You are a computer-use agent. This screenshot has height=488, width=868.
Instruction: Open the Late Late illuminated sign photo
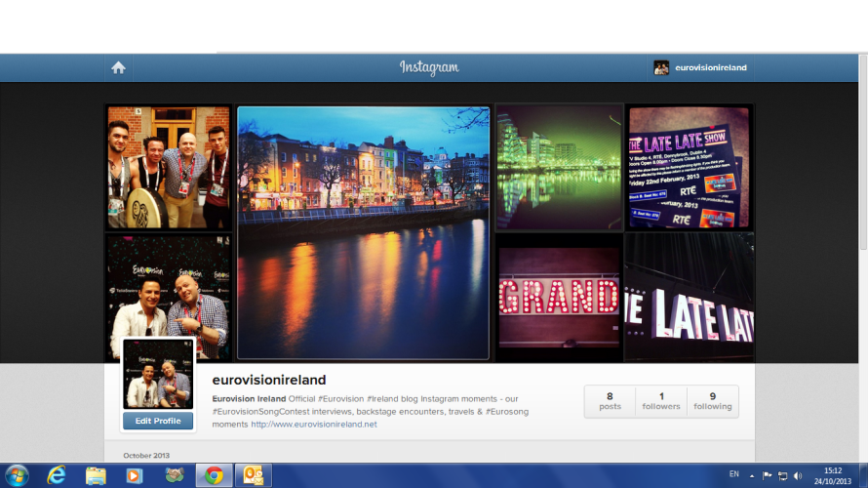coord(690,298)
